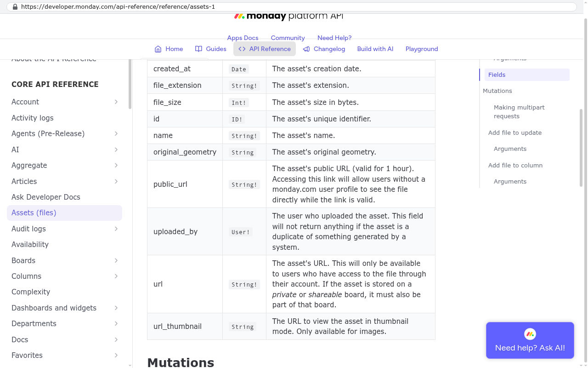Expand the AI sidebar chevron
Image resolution: width=588 pixels, height=368 pixels.
click(x=116, y=149)
